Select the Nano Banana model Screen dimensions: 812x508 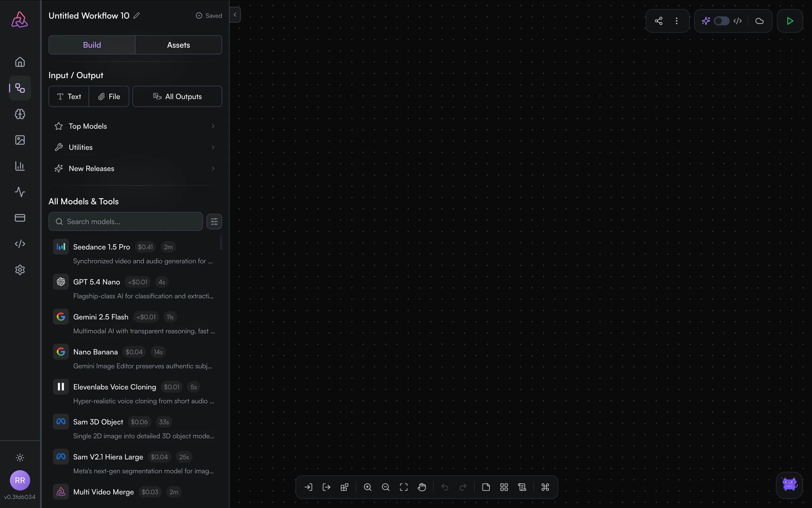[135, 358]
